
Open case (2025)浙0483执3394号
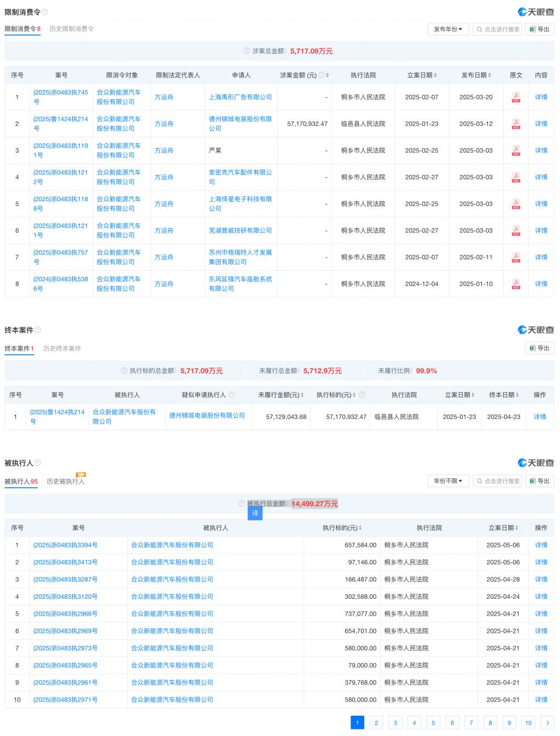[x=65, y=545]
